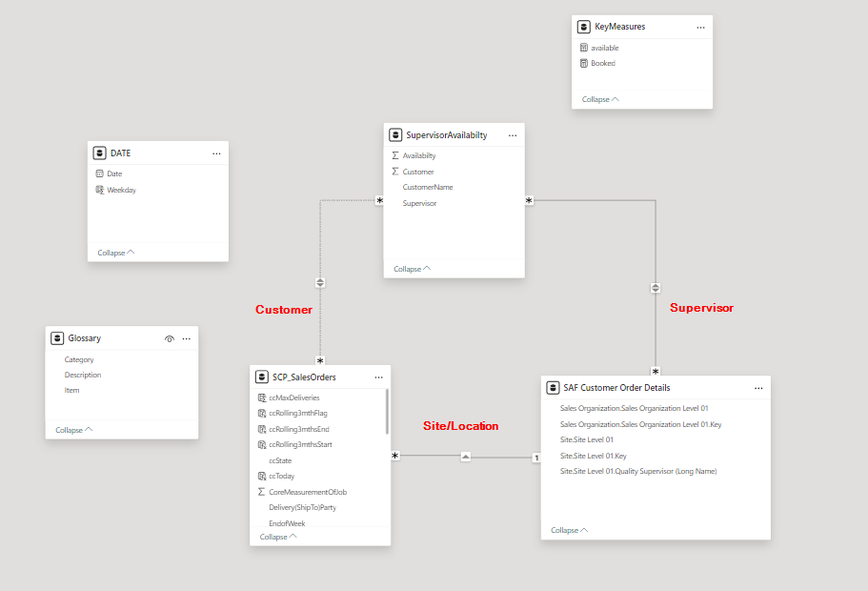Select the CustomerName field

428,187
